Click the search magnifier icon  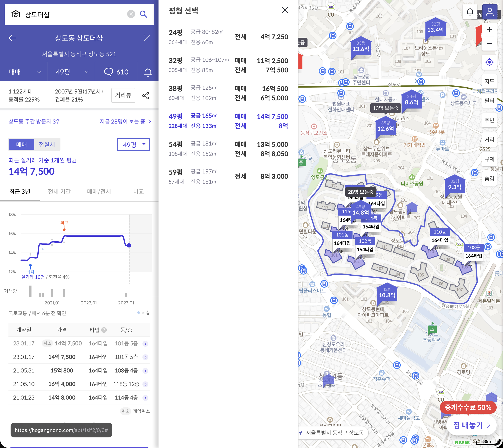point(144,14)
